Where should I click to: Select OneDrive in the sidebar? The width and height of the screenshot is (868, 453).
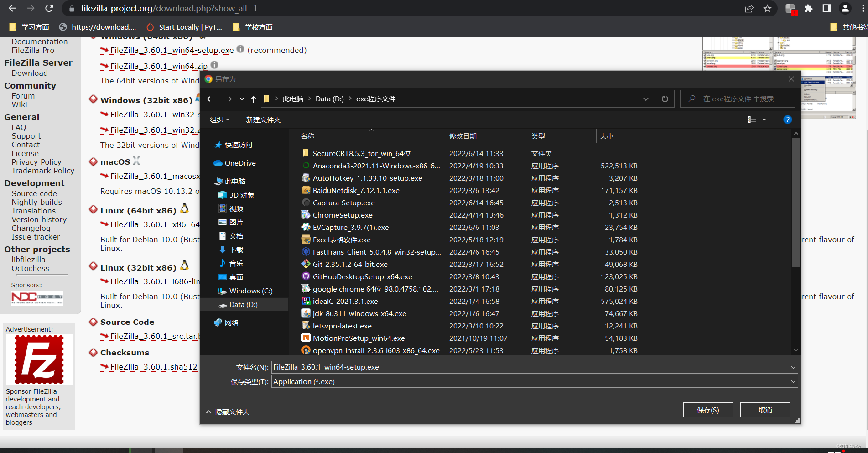click(x=239, y=163)
